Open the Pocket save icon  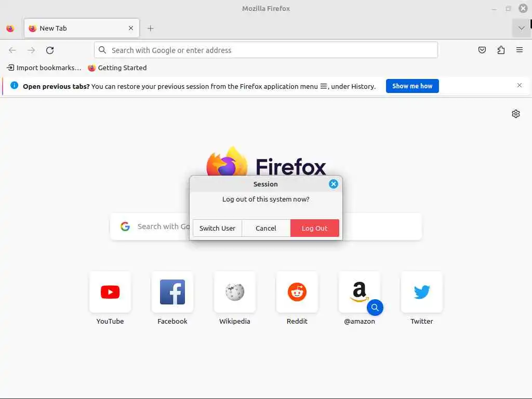pyautogui.click(x=482, y=50)
